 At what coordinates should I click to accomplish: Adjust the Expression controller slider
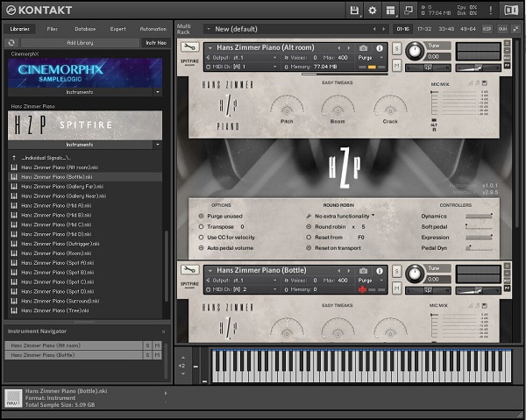[x=479, y=237]
